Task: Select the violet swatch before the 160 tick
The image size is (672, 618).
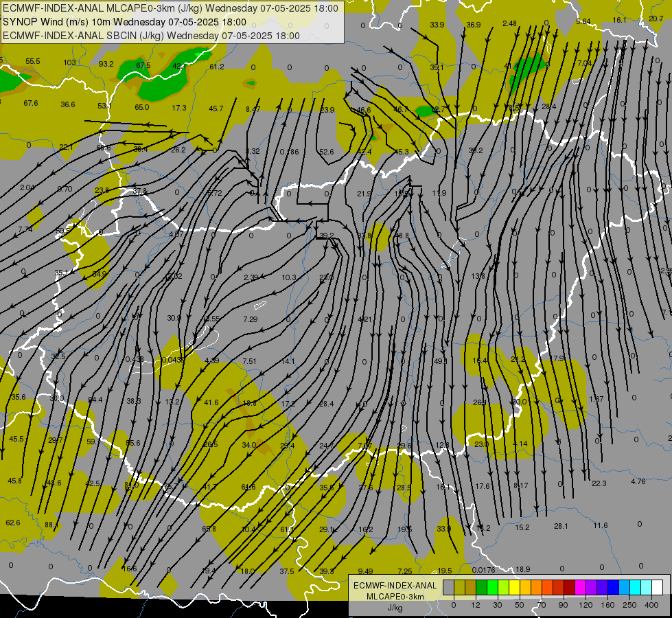Action: (x=602, y=587)
